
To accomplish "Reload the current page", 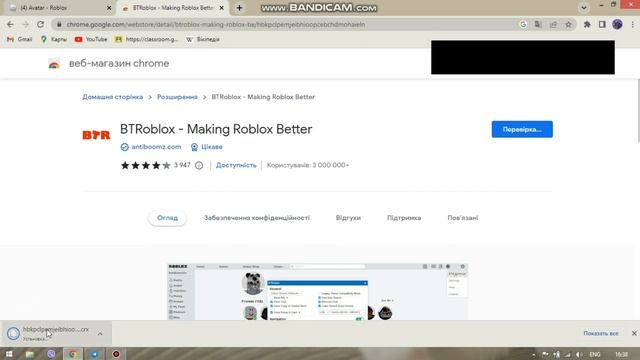I will 40,24.
